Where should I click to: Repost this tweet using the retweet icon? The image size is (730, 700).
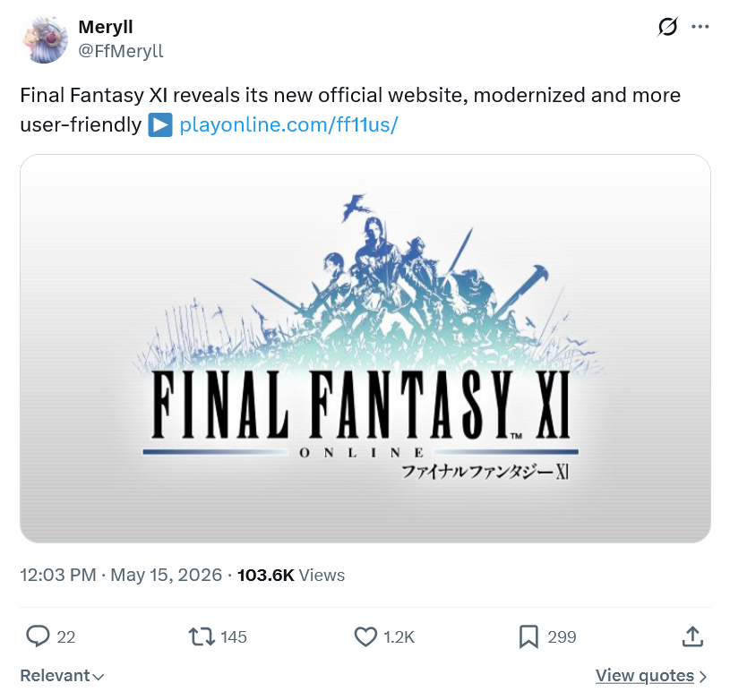coord(202,636)
